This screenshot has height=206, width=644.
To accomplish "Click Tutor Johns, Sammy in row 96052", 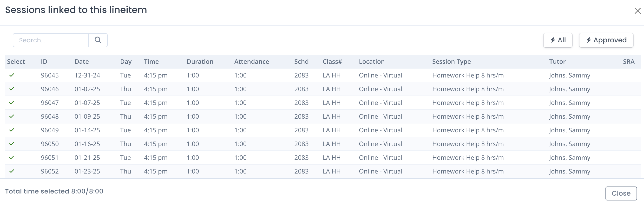I will pyautogui.click(x=570, y=172).
